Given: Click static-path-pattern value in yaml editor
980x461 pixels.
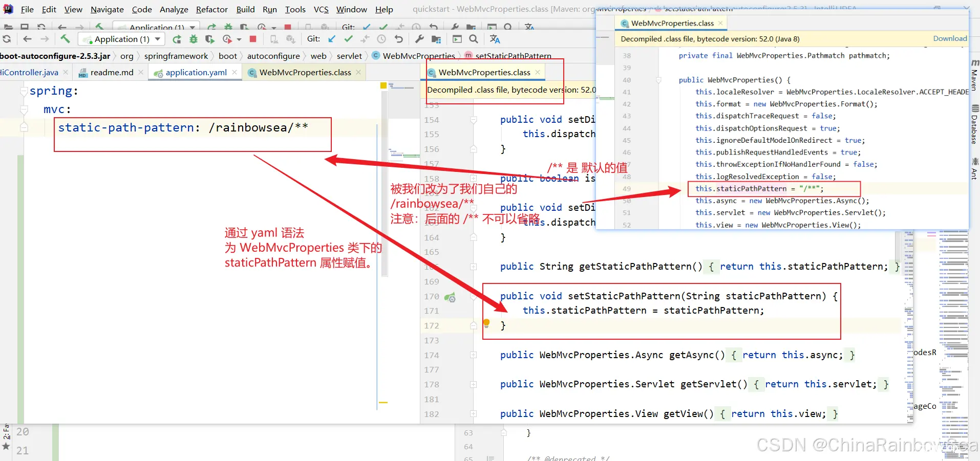Looking at the screenshot, I should tap(259, 127).
